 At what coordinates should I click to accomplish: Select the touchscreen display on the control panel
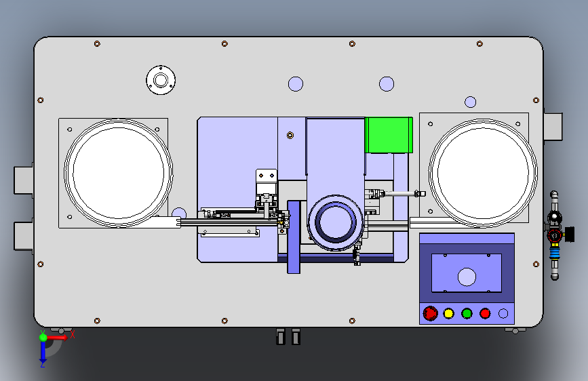pyautogui.click(x=467, y=273)
